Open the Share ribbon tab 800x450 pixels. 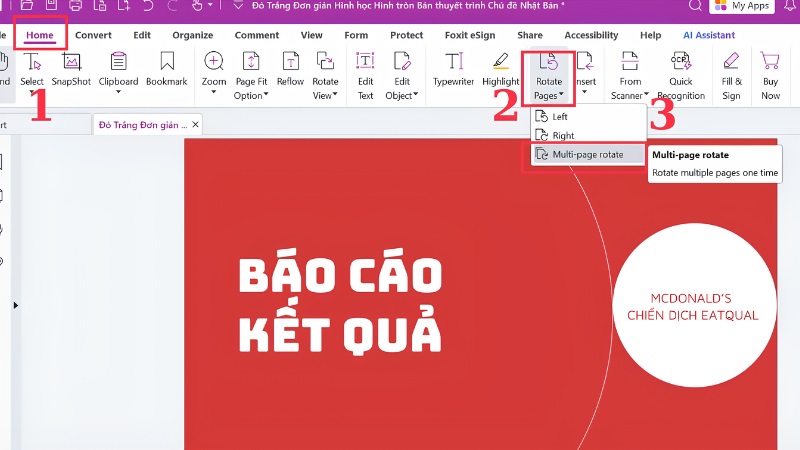click(530, 35)
